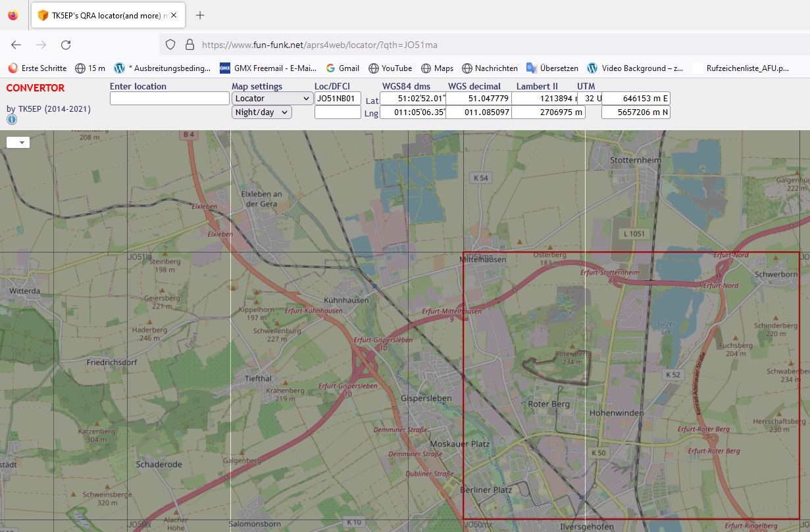Viewport: 810px width, 532px height.
Task: Open the GMX Freemail bookmark
Action: coord(268,68)
